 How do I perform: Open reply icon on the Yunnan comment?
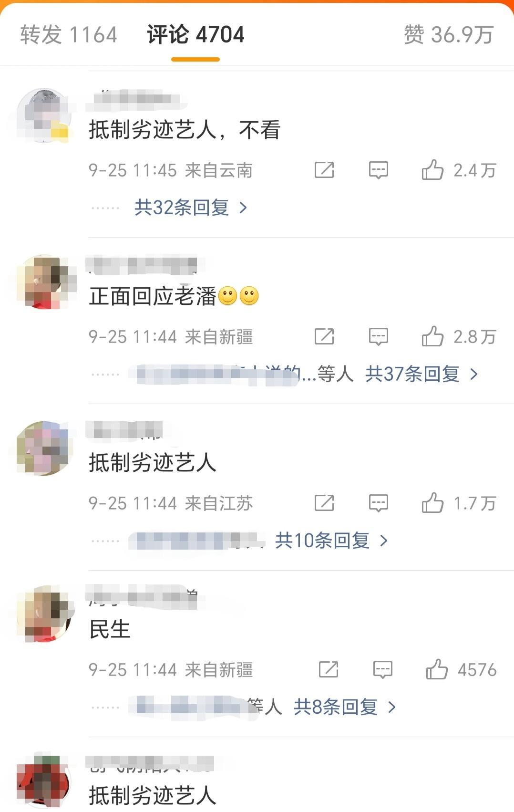[379, 170]
